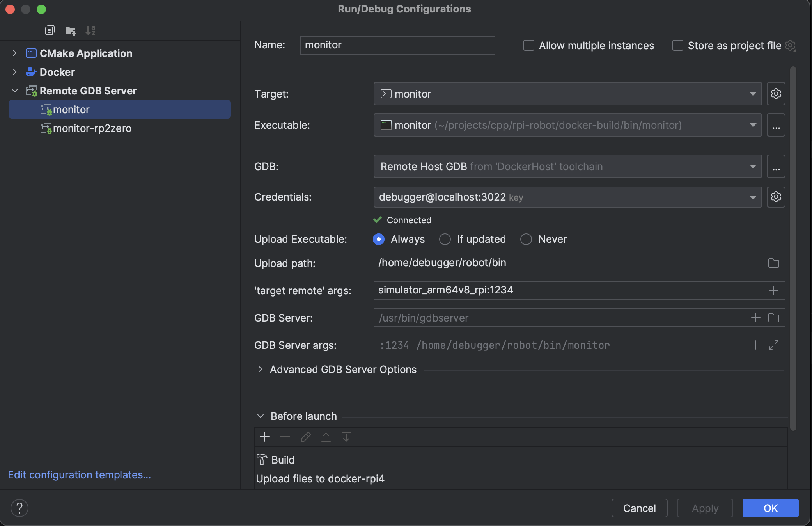The height and width of the screenshot is (526, 812).
Task: Expand the CMake Application tree node
Action: 14,53
